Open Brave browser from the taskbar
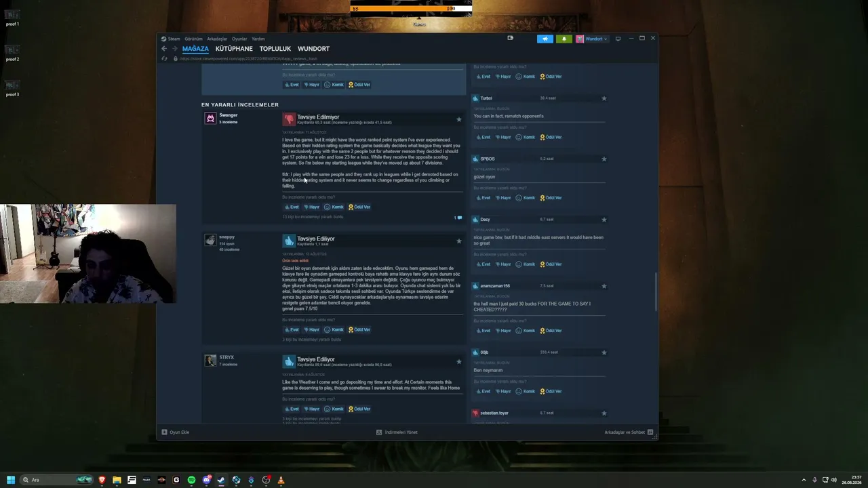The image size is (868, 488). click(102, 480)
